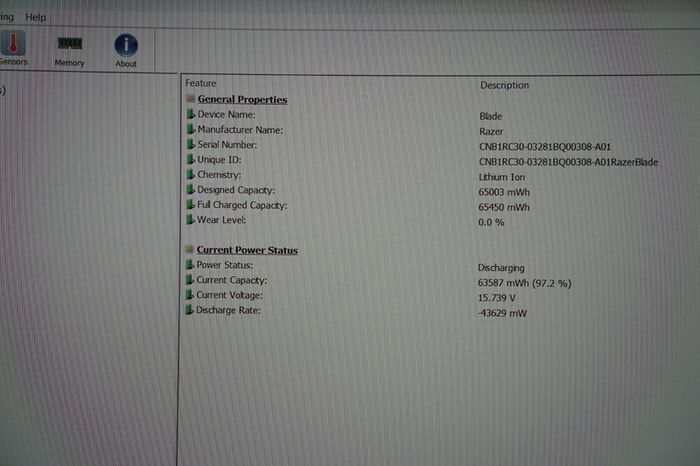Click the battery icon beside Current Capacity
Image resolution: width=700 pixels, height=466 pixels.
click(190, 279)
